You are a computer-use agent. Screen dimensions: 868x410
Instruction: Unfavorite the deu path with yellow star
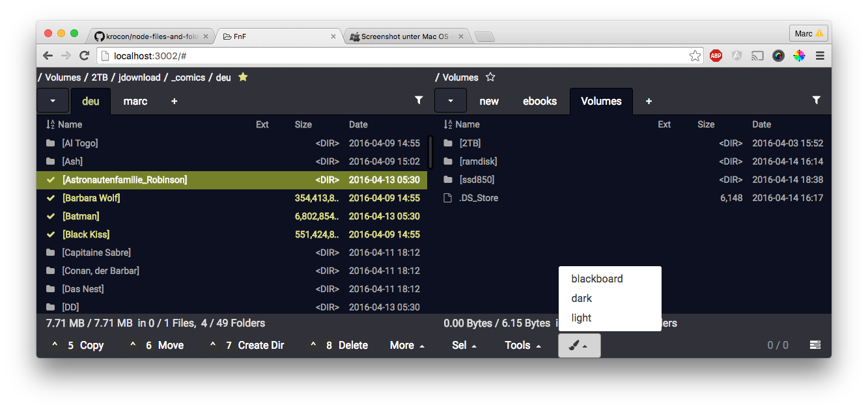[x=243, y=77]
